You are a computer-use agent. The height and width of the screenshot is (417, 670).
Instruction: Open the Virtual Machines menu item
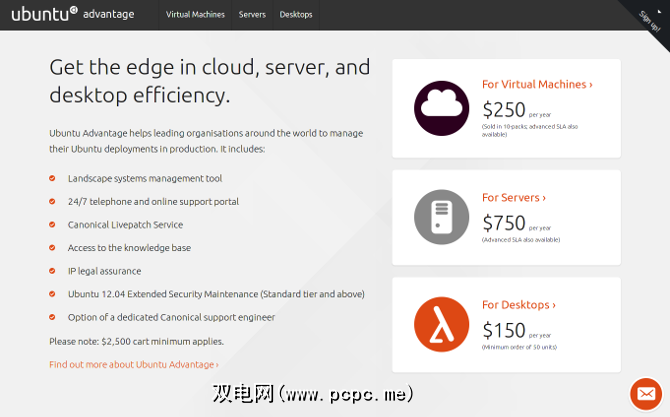(x=195, y=15)
